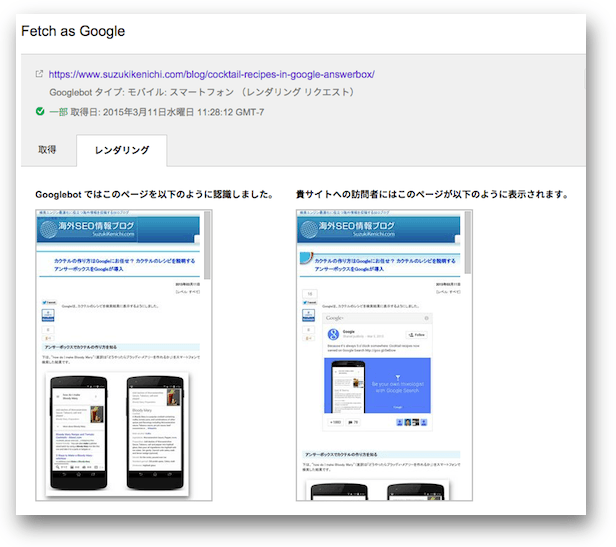Open the suzukikenichi.com cocktail-recipes URL link
Viewport: 616px width, 547px height.
point(211,74)
